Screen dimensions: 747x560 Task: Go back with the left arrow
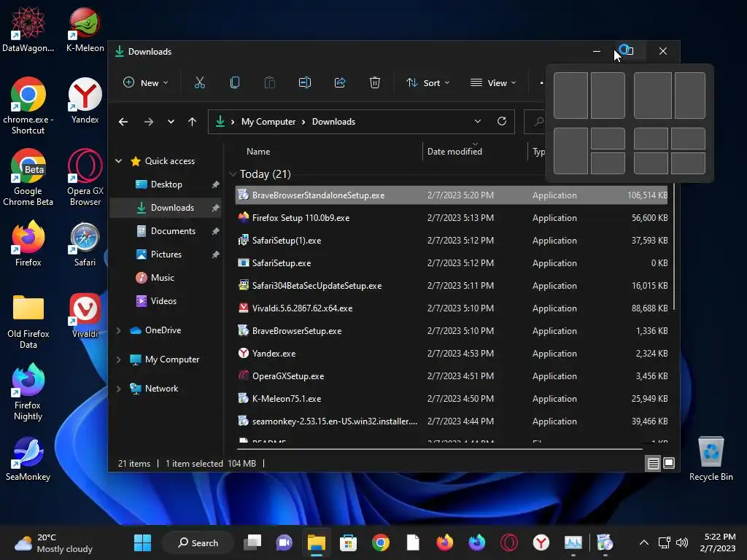click(123, 122)
